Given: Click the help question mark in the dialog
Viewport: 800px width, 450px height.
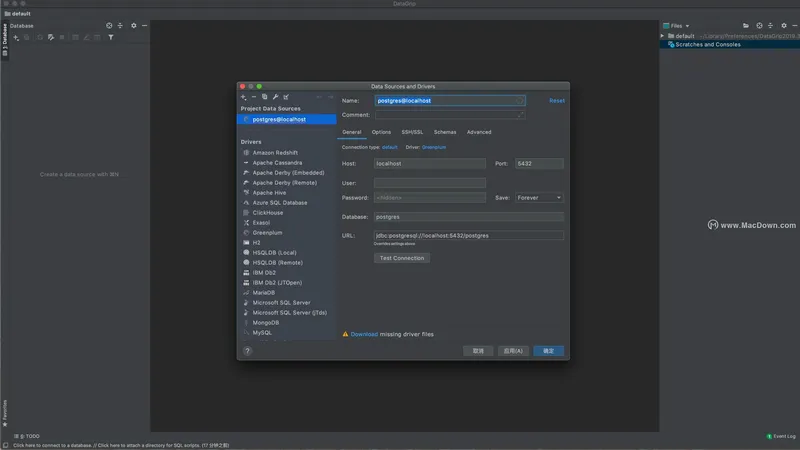Looking at the screenshot, I should 247,351.
